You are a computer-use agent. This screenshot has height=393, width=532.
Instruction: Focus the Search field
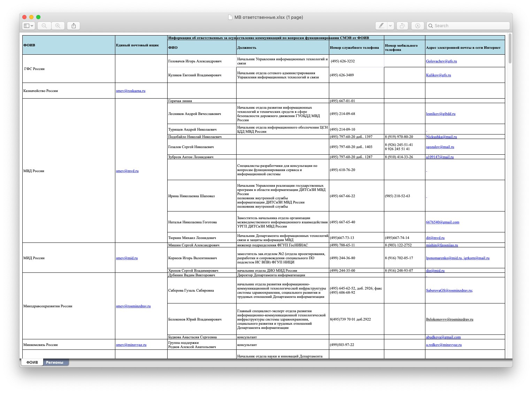click(x=468, y=26)
